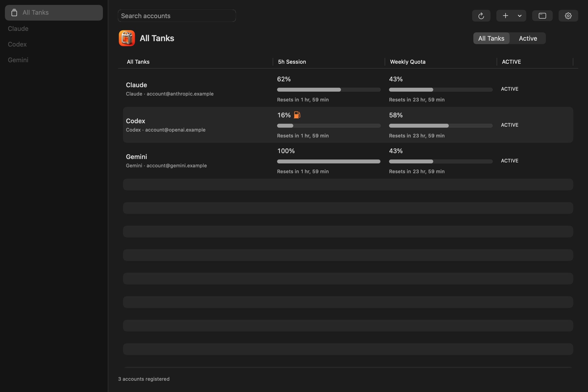Click the 16% session value for Codex

[x=284, y=115]
